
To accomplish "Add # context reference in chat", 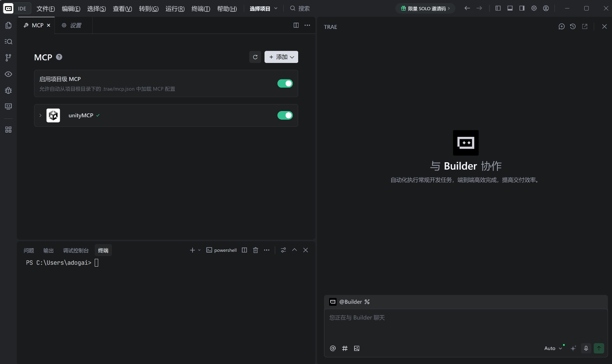I will click(345, 348).
